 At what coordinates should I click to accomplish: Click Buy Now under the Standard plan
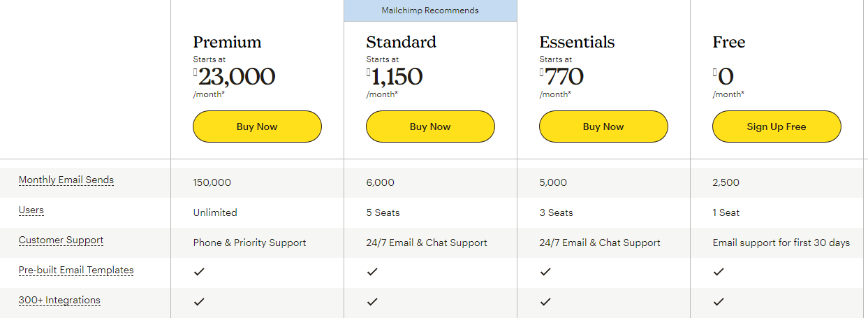pos(430,127)
